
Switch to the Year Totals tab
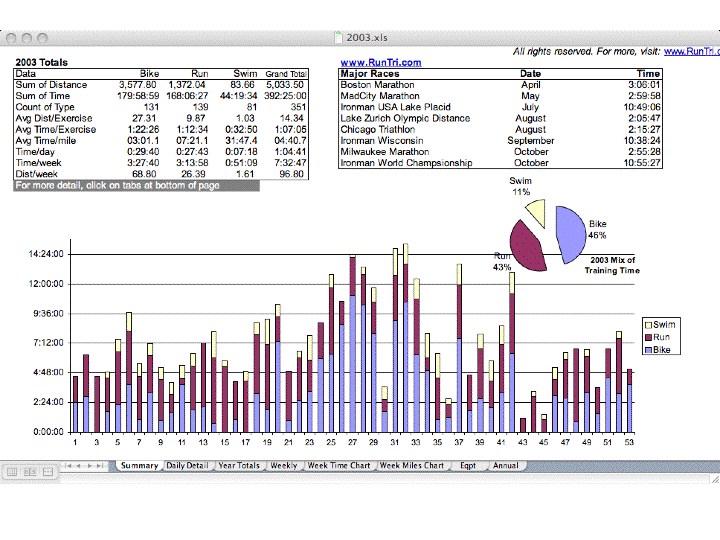pyautogui.click(x=238, y=466)
